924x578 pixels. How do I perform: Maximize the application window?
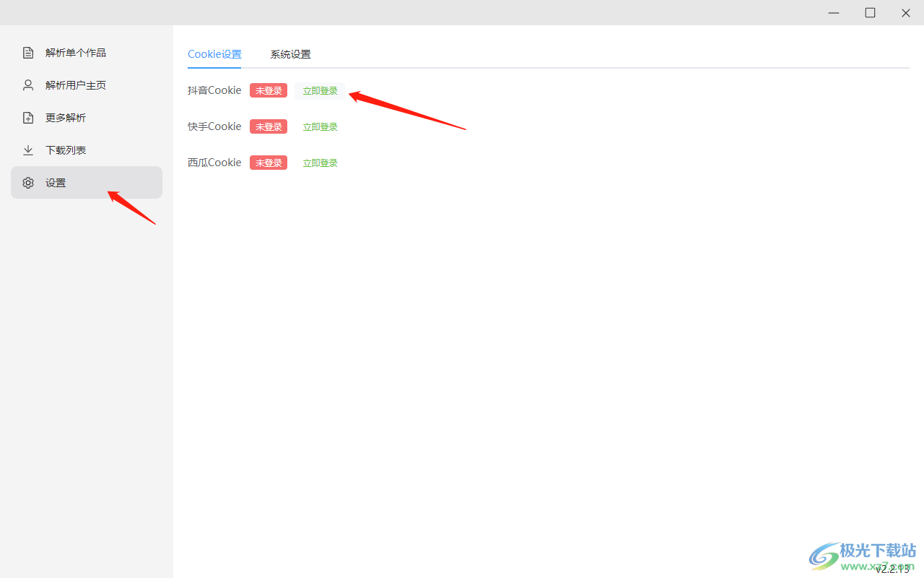point(871,13)
